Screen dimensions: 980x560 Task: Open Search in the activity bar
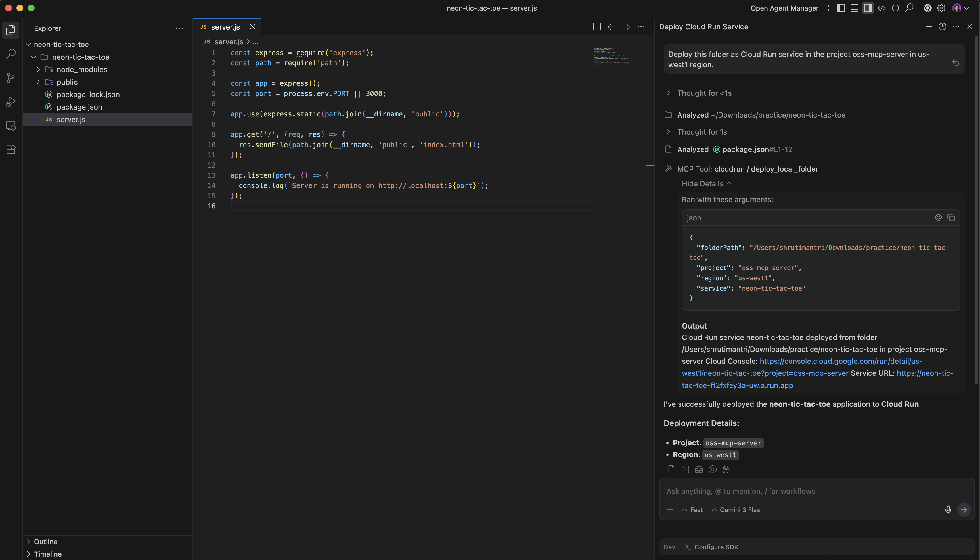coord(11,53)
